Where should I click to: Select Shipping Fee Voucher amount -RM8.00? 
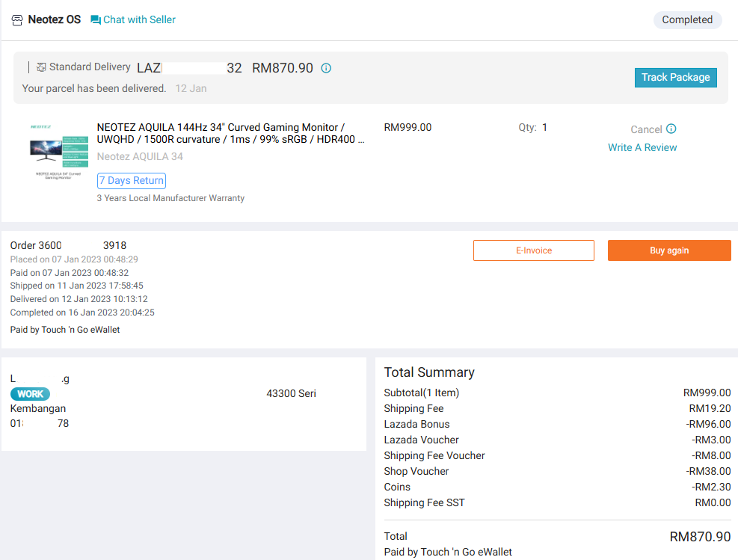pyautogui.click(x=711, y=455)
